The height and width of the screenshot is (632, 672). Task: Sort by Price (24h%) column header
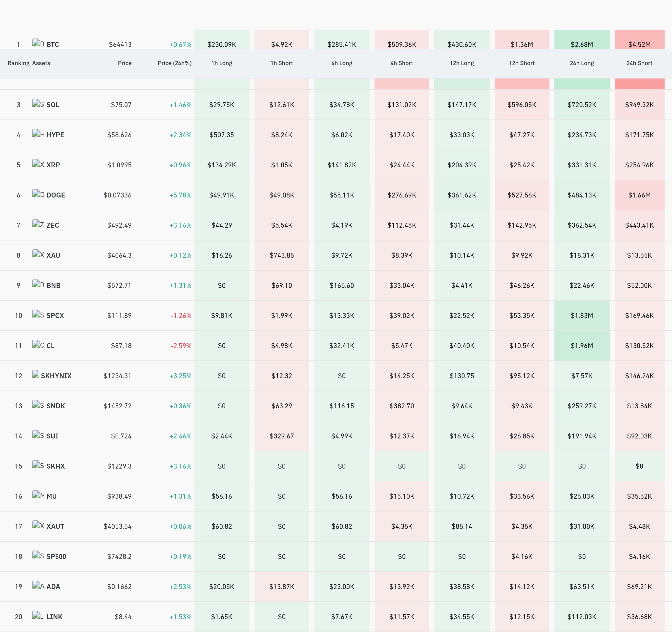click(174, 63)
